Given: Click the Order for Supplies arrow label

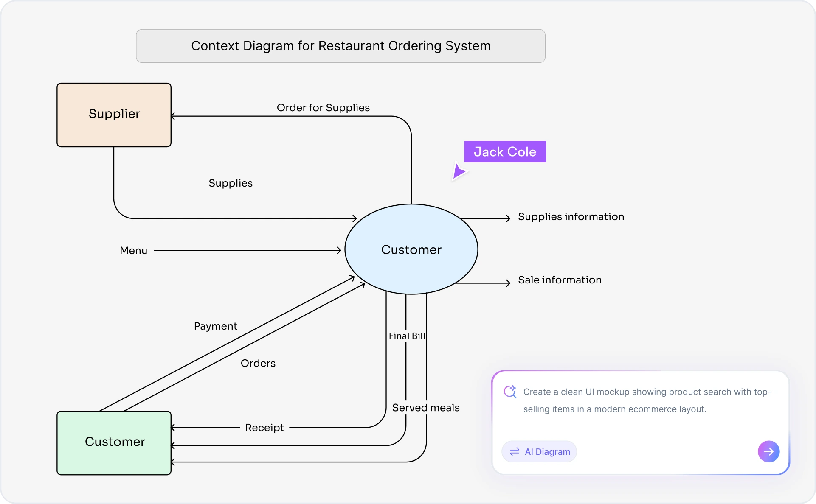Looking at the screenshot, I should 323,107.
